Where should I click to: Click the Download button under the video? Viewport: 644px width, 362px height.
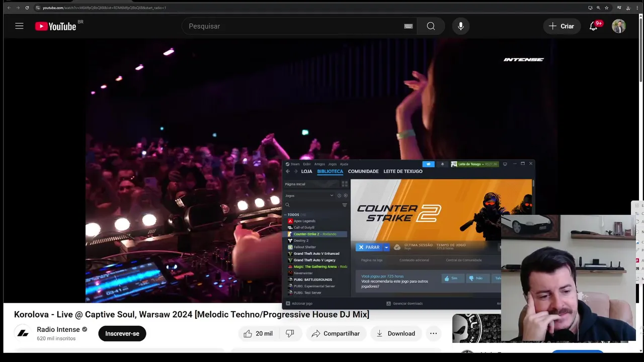click(x=396, y=333)
